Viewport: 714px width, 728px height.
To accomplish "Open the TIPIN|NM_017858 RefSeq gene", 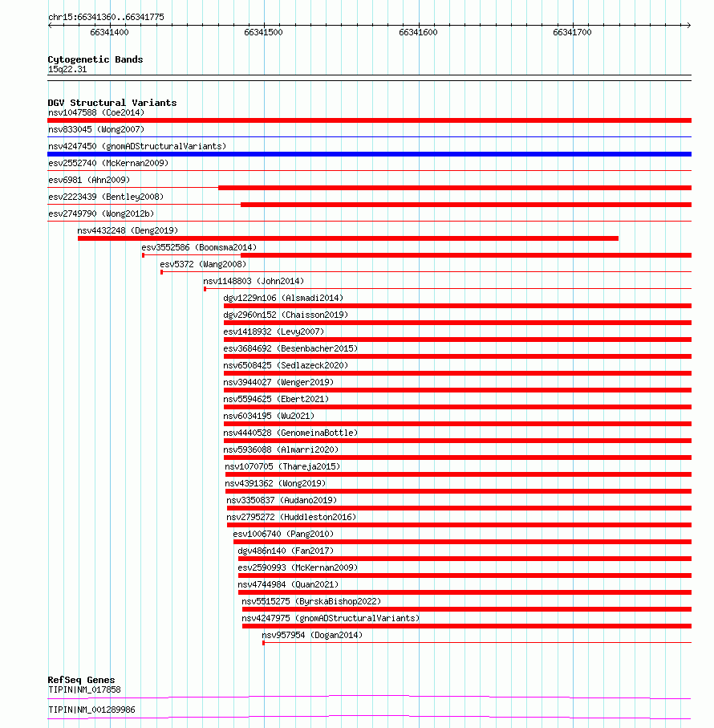I will [84, 689].
